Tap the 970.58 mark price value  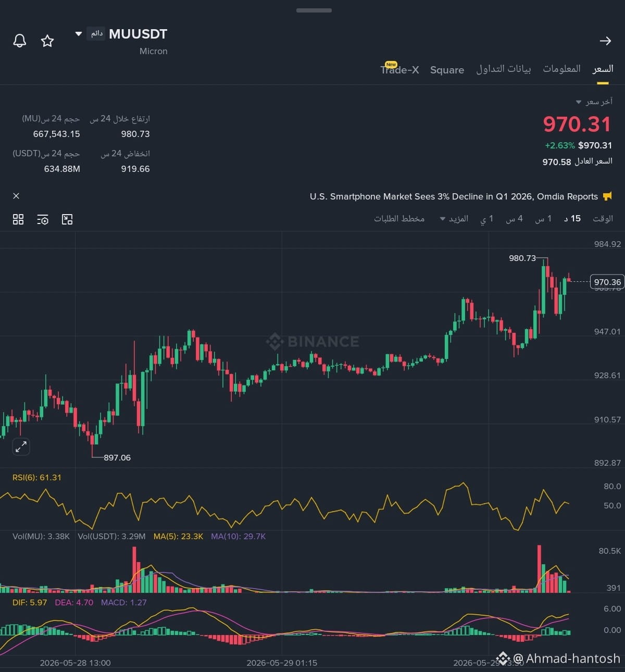(x=557, y=162)
